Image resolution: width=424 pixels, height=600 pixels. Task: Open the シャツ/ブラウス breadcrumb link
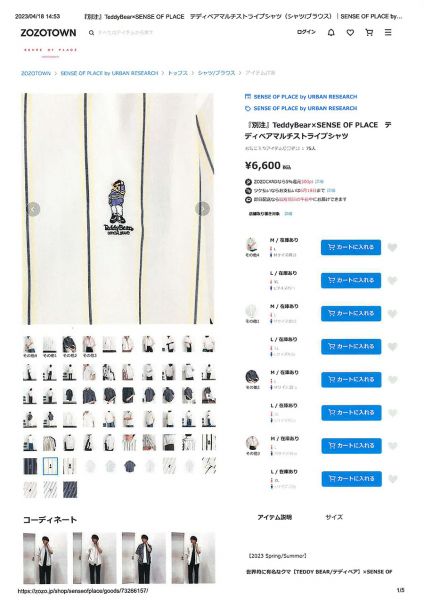216,73
